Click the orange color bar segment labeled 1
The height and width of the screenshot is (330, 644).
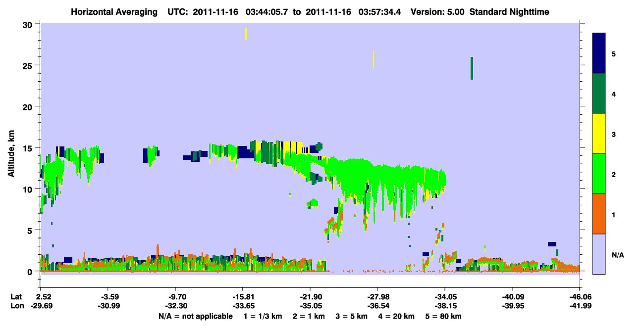tap(599, 214)
